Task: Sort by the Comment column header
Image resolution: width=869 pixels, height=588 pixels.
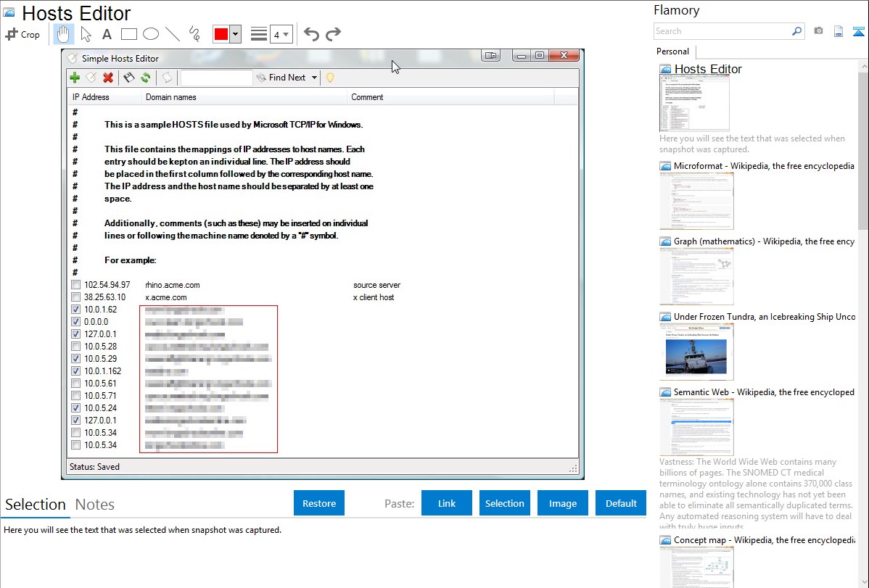Action: pyautogui.click(x=450, y=97)
